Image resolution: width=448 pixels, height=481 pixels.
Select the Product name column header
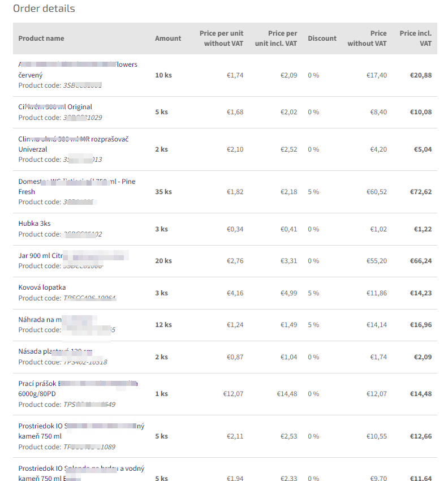click(41, 38)
